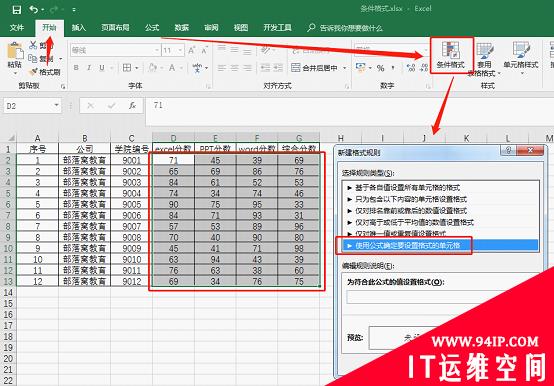The image size is (554, 386).
Task: Expand the Clipboard group dialog launcher
Action: click(63, 87)
